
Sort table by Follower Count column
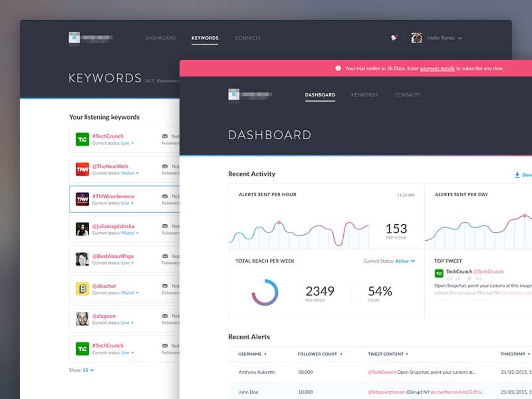tap(320, 354)
